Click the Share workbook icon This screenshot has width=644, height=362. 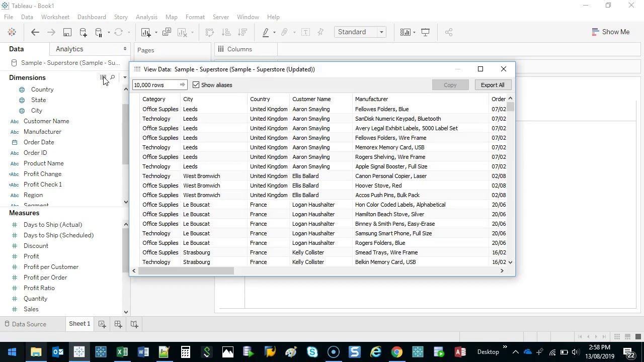[x=449, y=32]
